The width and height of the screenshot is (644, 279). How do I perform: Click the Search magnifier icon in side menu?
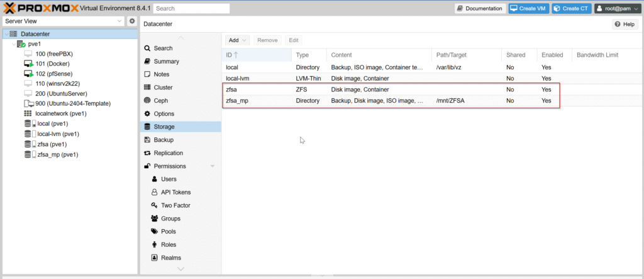[147, 48]
